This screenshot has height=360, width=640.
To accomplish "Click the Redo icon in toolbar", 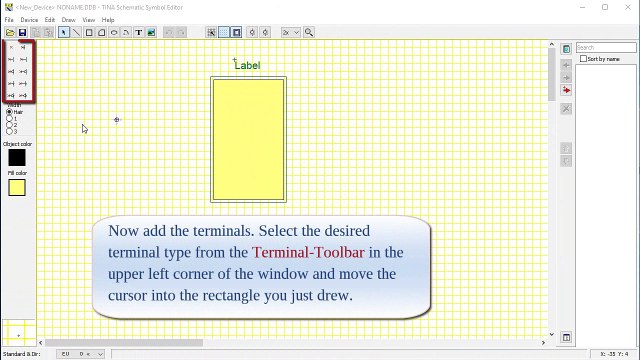I will tap(181, 32).
